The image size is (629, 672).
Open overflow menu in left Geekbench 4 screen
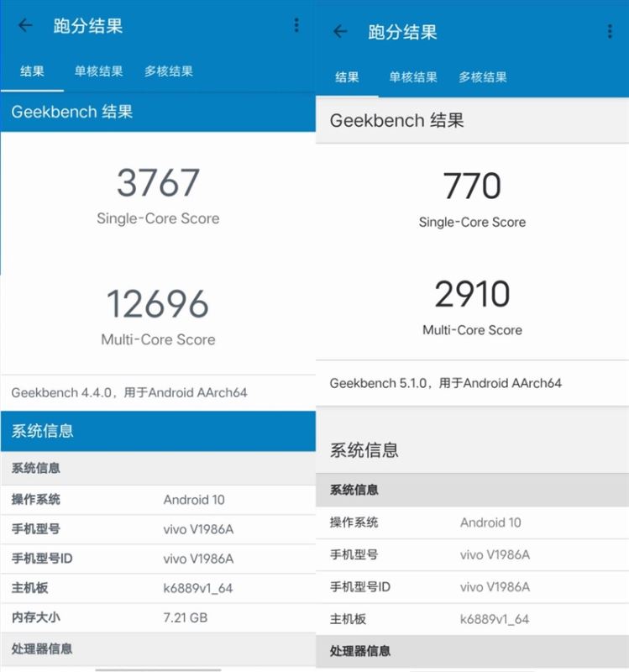coord(296,25)
